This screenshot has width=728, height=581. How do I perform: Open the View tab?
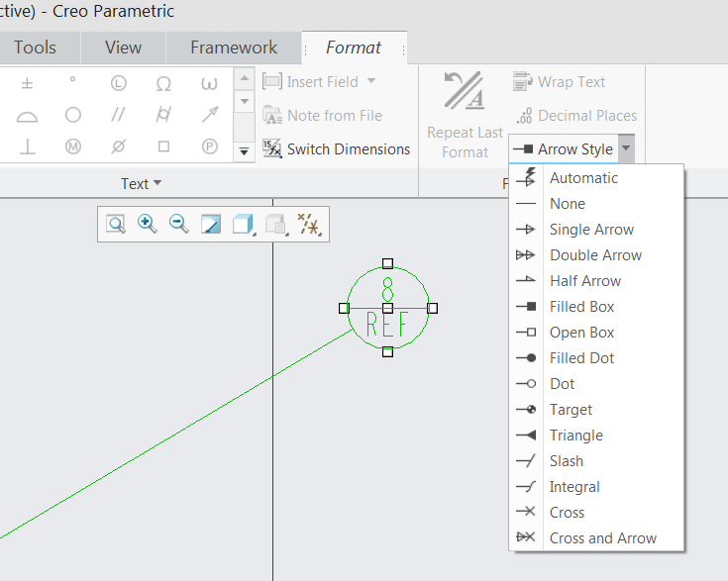click(123, 48)
